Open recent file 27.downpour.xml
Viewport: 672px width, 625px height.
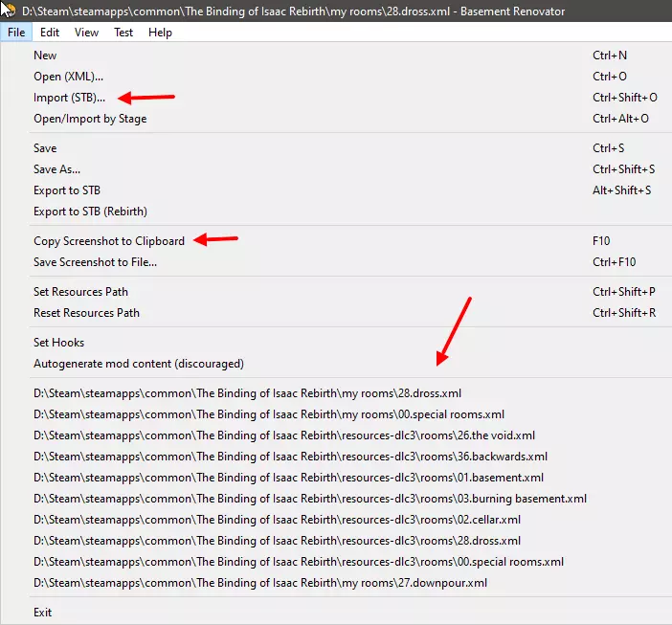point(336,583)
